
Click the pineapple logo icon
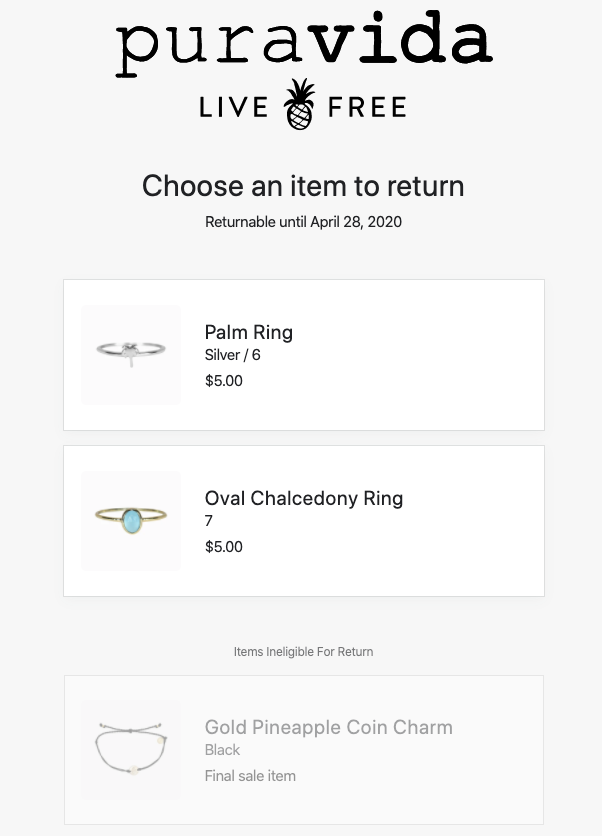299,104
